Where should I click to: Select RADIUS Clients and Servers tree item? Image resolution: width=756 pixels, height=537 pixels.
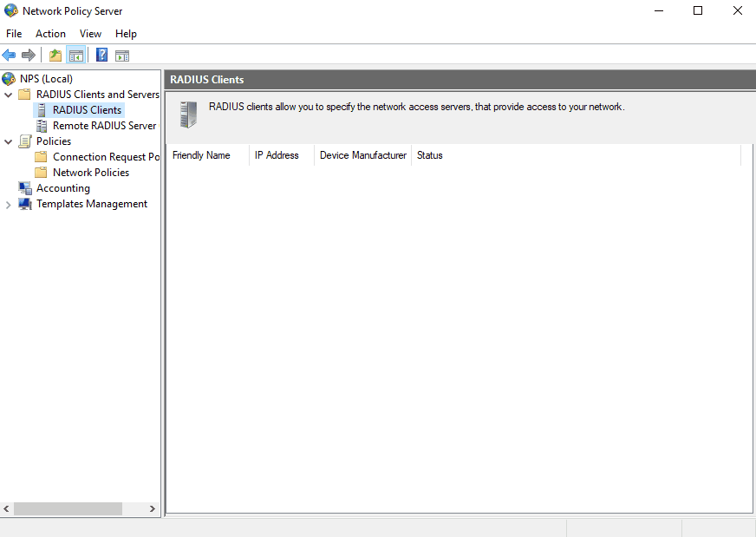pyautogui.click(x=98, y=94)
